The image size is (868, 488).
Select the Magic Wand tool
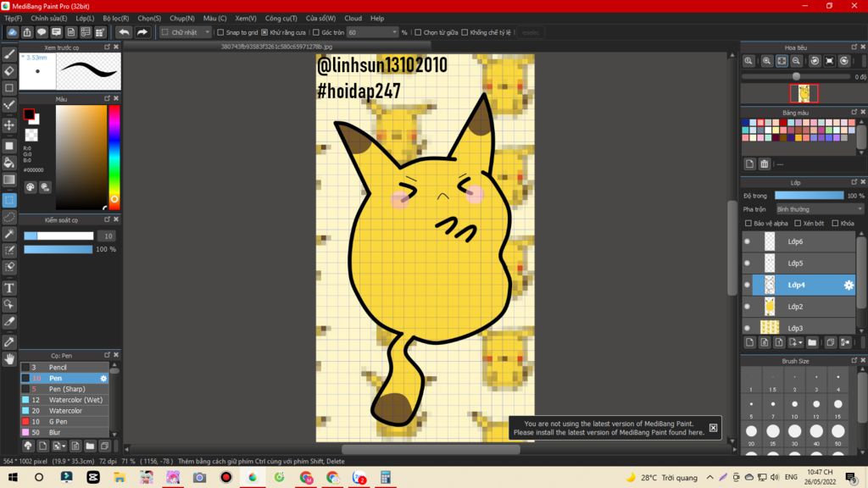[x=9, y=234]
